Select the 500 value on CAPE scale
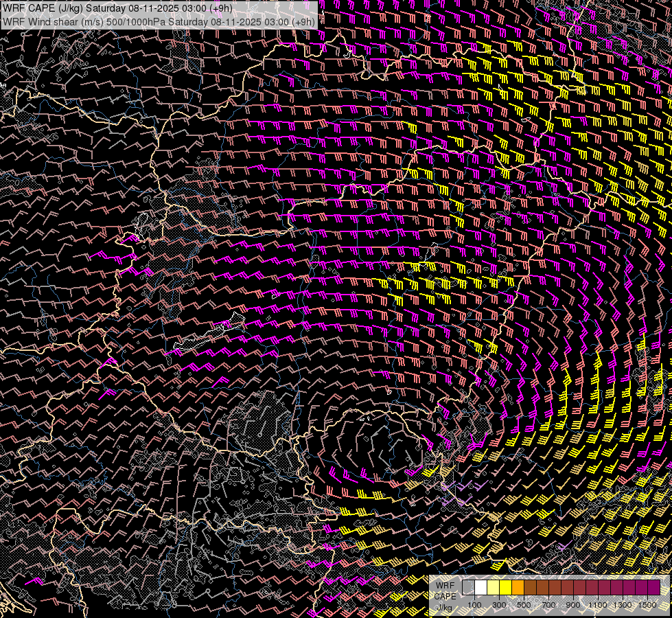Image resolution: width=672 pixels, height=618 pixels. click(x=524, y=605)
